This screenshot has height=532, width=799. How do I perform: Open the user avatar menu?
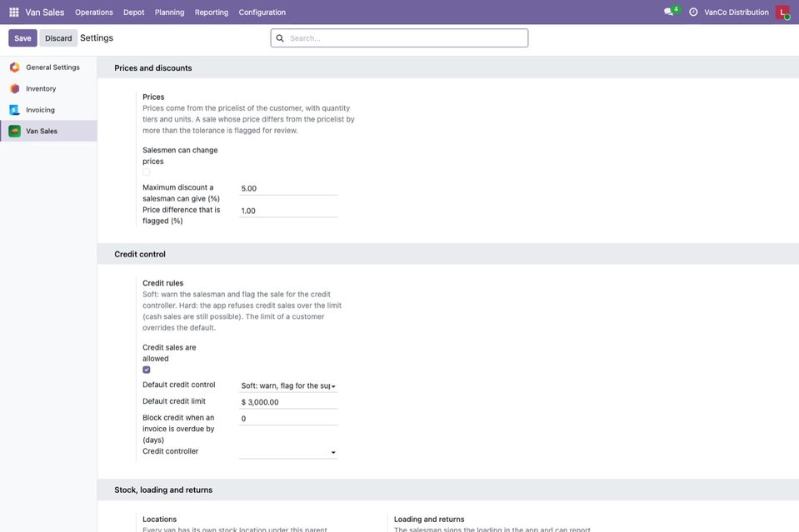tap(782, 12)
